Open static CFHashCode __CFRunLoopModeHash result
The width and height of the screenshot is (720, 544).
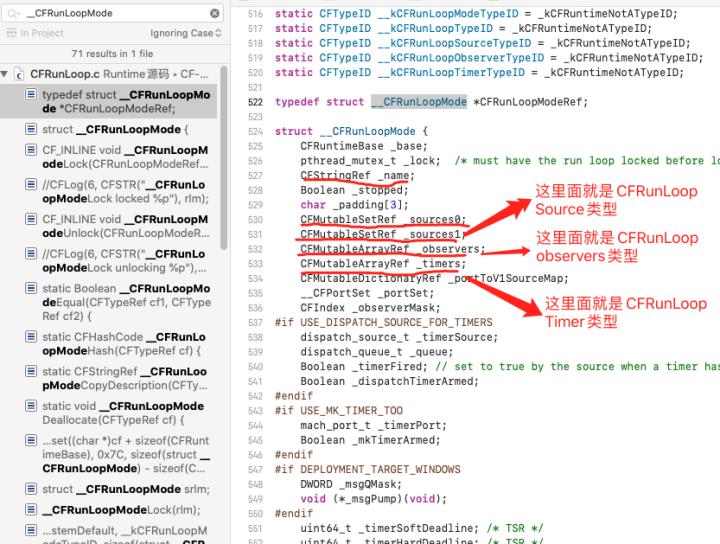109,343
